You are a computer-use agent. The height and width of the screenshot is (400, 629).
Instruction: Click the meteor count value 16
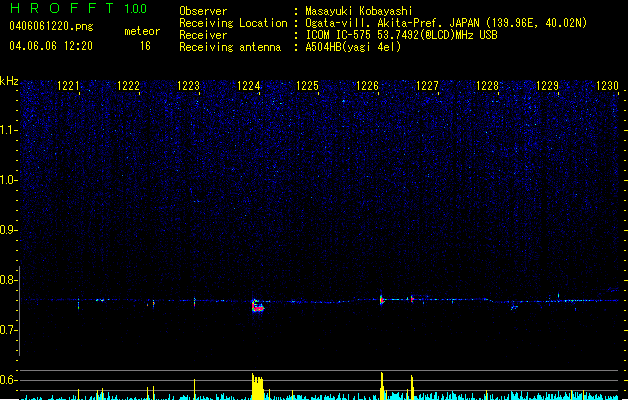point(145,46)
